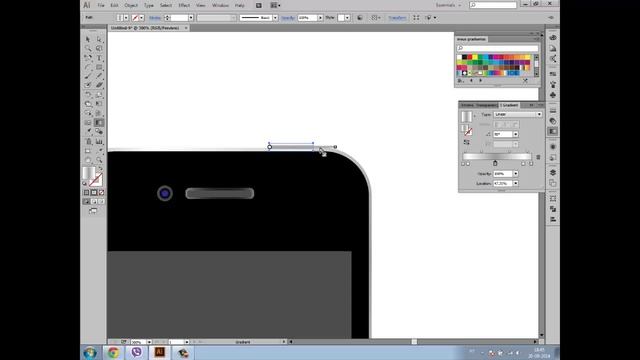The height and width of the screenshot is (360, 640).
Task: Delete the selected gradient stop (trash icon)
Action: (x=538, y=157)
